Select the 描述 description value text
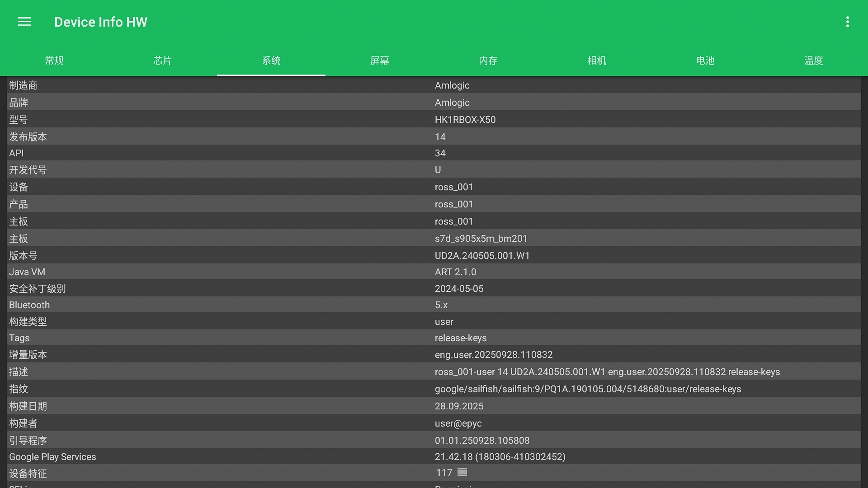This screenshot has height=488, width=868. pos(608,372)
